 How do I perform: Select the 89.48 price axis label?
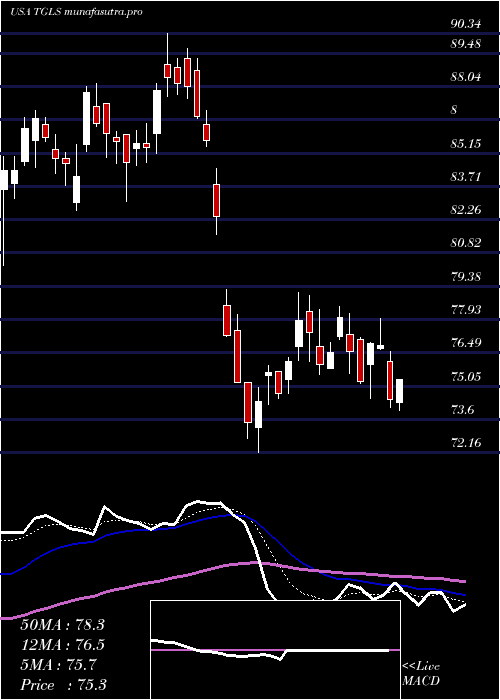[x=466, y=44]
